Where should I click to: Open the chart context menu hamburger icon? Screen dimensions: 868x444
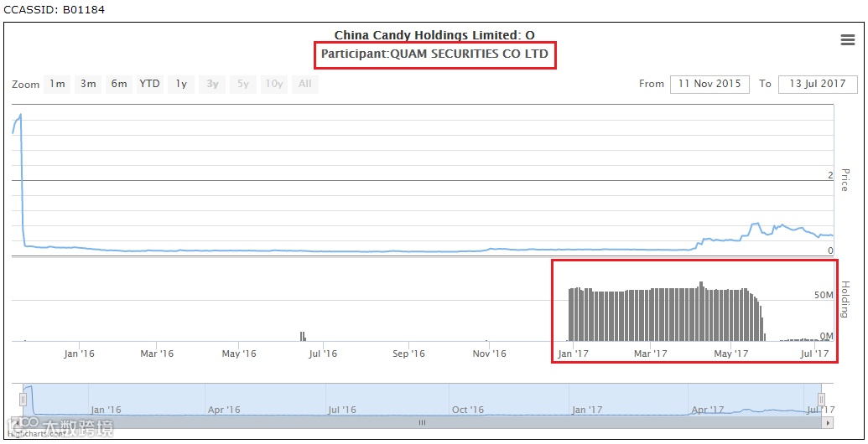pos(848,40)
